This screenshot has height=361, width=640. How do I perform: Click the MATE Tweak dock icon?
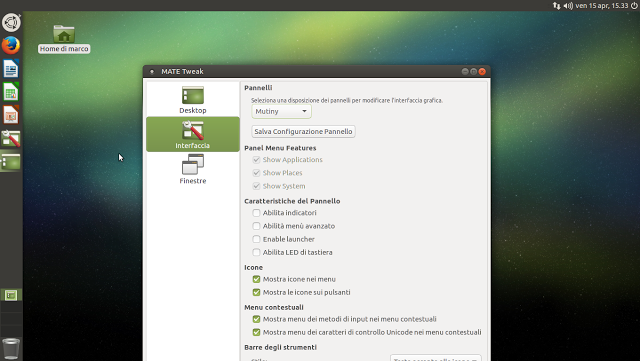[x=11, y=138]
